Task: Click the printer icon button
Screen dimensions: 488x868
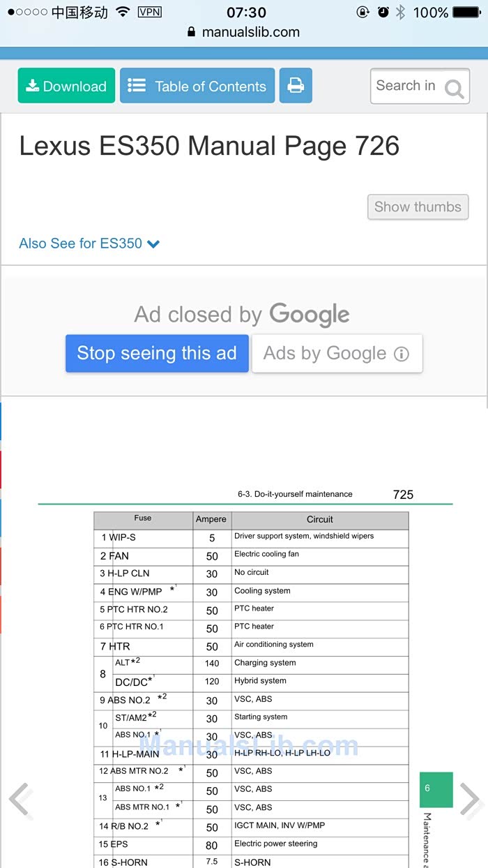Action: coord(296,86)
